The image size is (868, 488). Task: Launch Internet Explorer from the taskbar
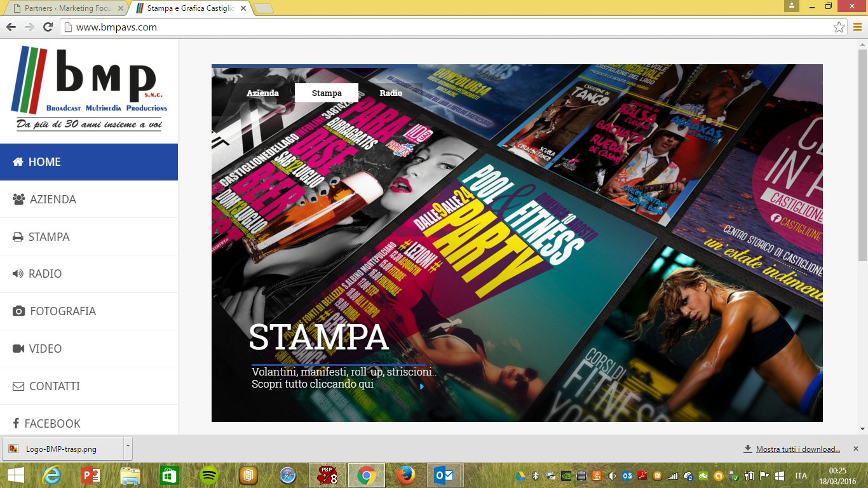point(51,475)
